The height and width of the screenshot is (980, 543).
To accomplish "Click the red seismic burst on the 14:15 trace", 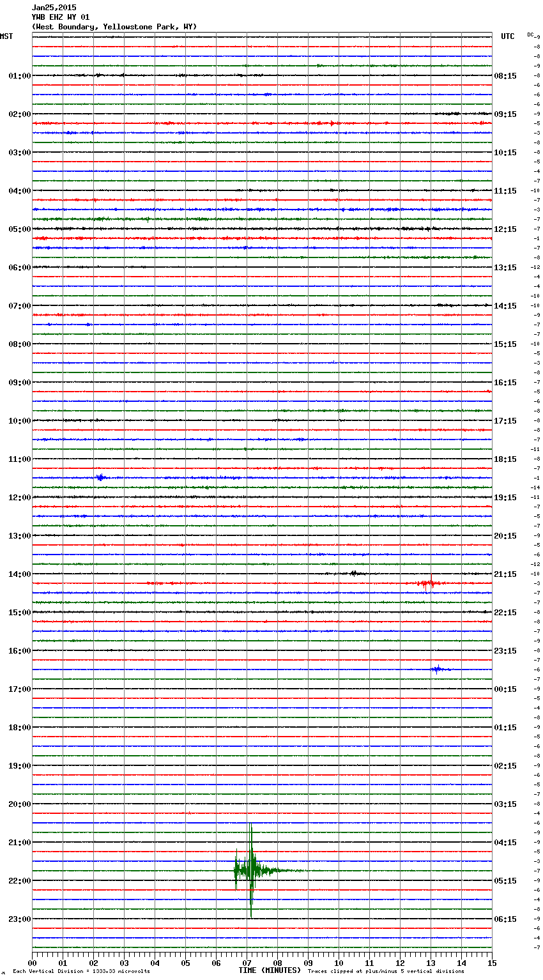I will point(428,583).
